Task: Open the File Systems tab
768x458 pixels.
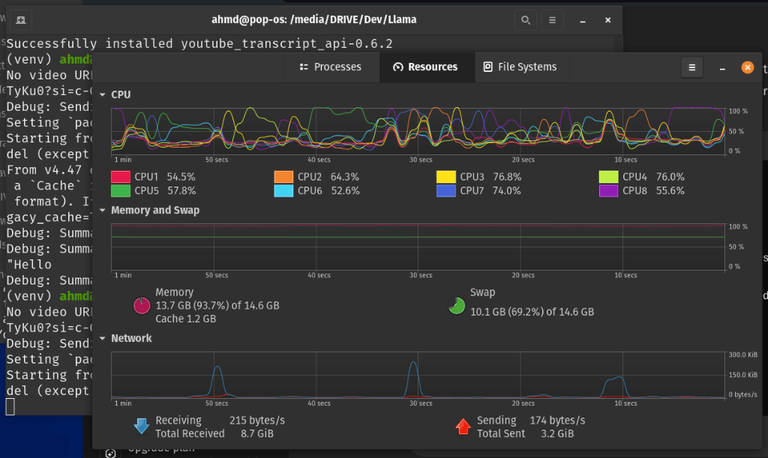Action: pos(519,67)
